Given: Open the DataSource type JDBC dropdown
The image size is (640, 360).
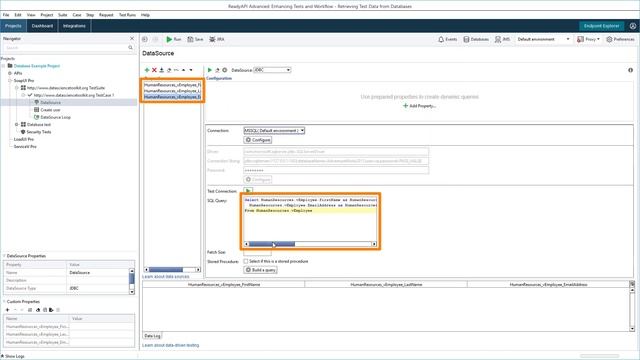Looking at the screenshot, I should coord(272,70).
